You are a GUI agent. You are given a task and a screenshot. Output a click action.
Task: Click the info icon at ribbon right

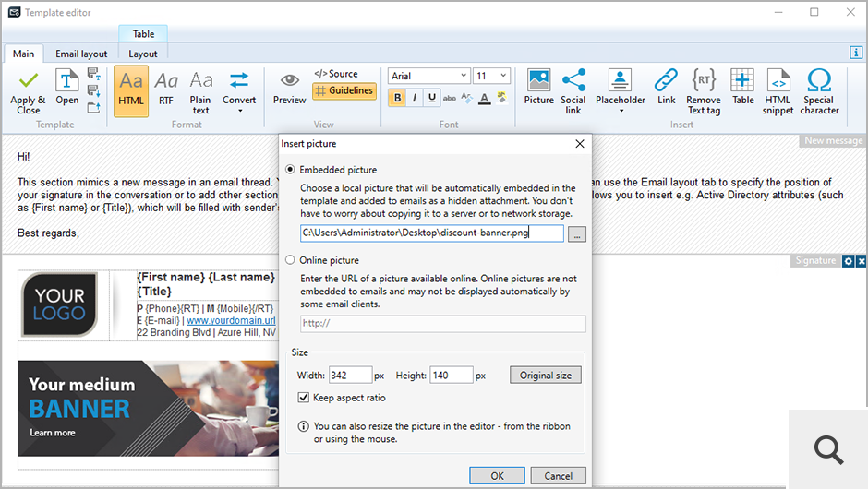pos(856,53)
